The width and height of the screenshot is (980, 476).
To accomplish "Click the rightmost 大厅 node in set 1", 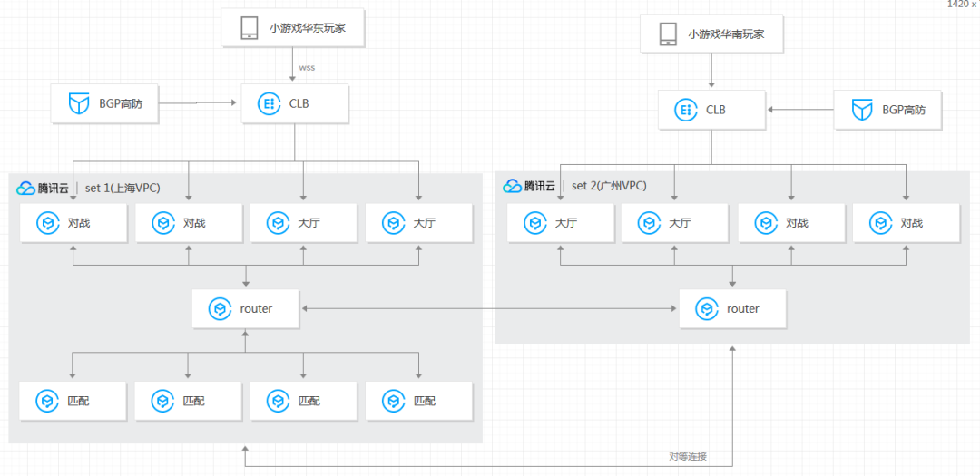I will (418, 223).
